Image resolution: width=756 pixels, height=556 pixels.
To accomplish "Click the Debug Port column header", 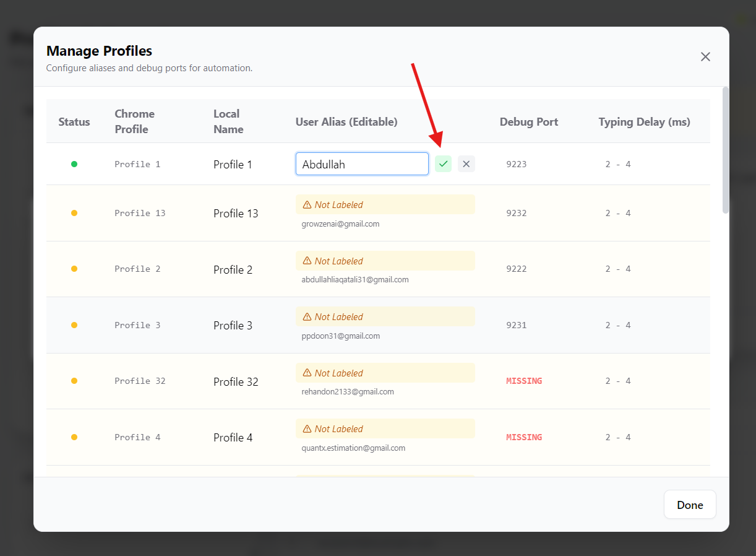I will pos(529,122).
